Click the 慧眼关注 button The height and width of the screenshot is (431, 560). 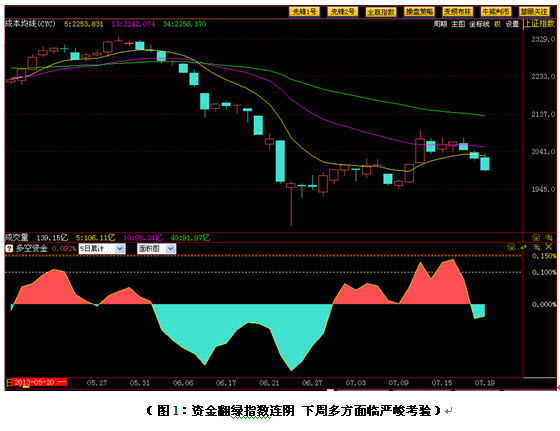point(534,12)
